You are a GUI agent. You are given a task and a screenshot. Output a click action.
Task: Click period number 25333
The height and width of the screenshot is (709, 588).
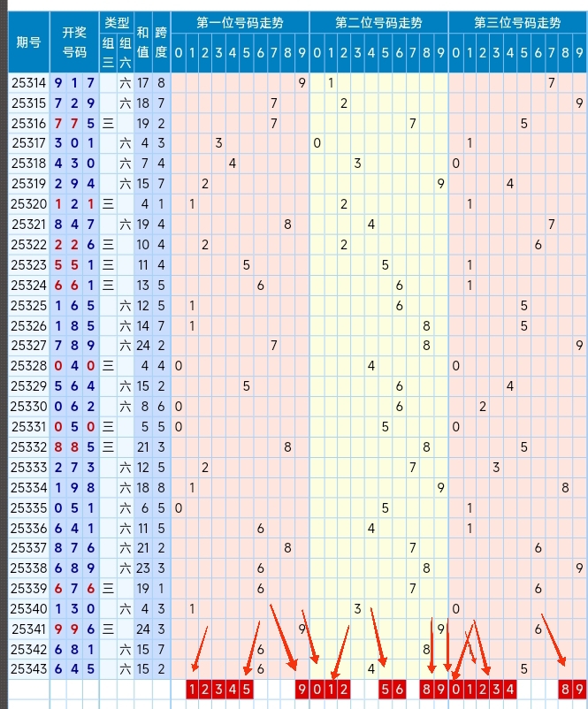point(29,467)
